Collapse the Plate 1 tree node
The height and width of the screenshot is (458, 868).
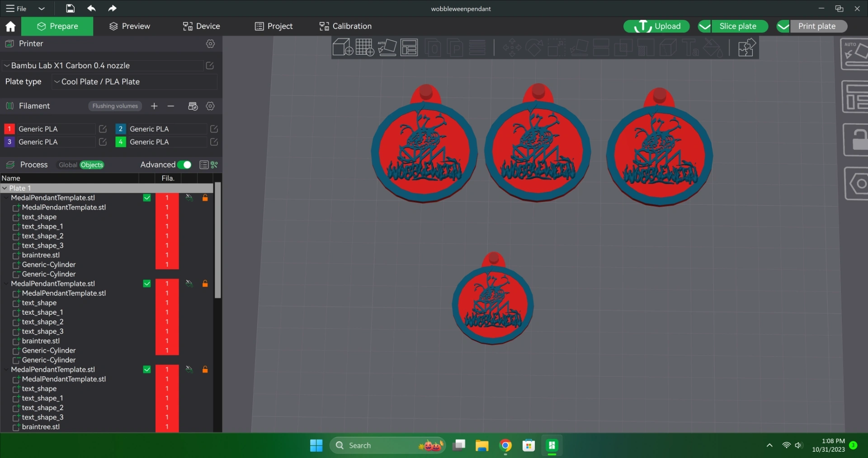point(5,188)
